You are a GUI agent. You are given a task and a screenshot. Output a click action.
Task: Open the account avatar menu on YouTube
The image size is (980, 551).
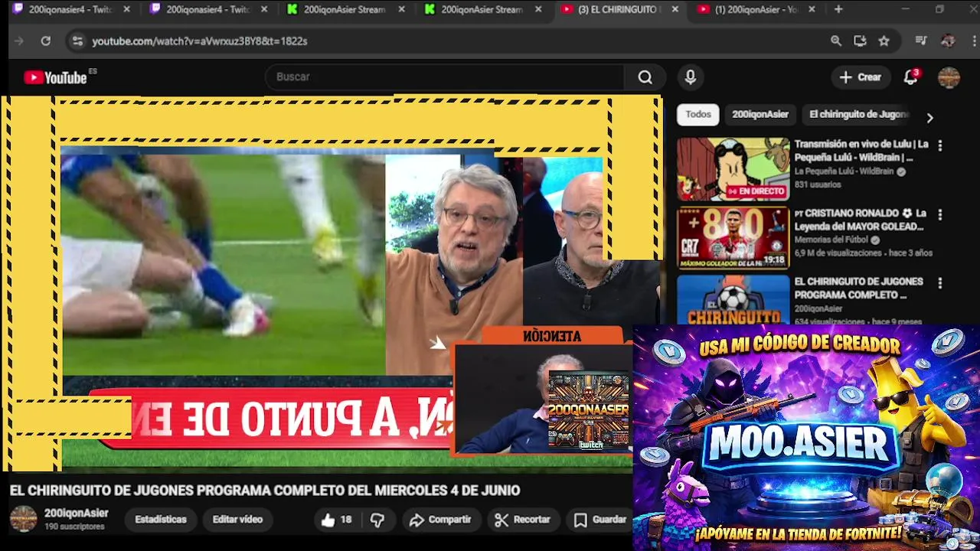point(949,77)
